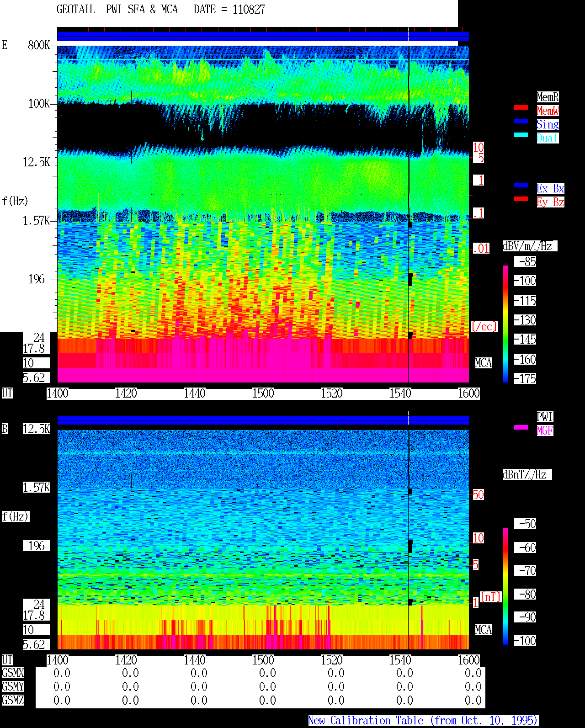Click the MCA label beside the E panel
Image resolution: width=585 pixels, height=728 pixels.
pos(484,363)
